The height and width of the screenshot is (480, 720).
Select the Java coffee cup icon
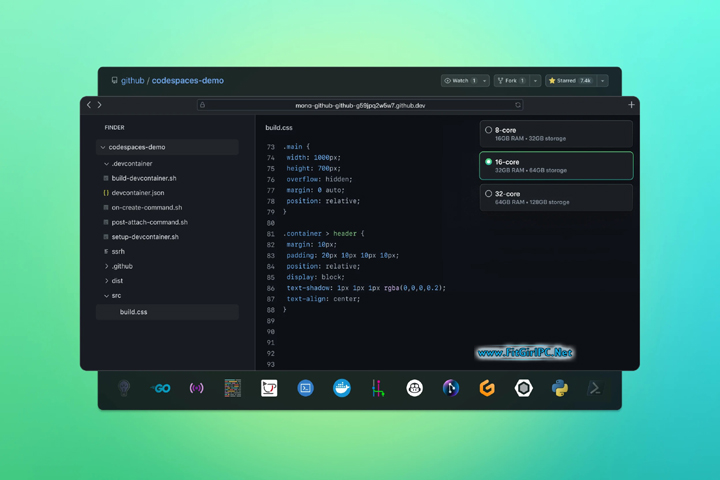tap(269, 388)
